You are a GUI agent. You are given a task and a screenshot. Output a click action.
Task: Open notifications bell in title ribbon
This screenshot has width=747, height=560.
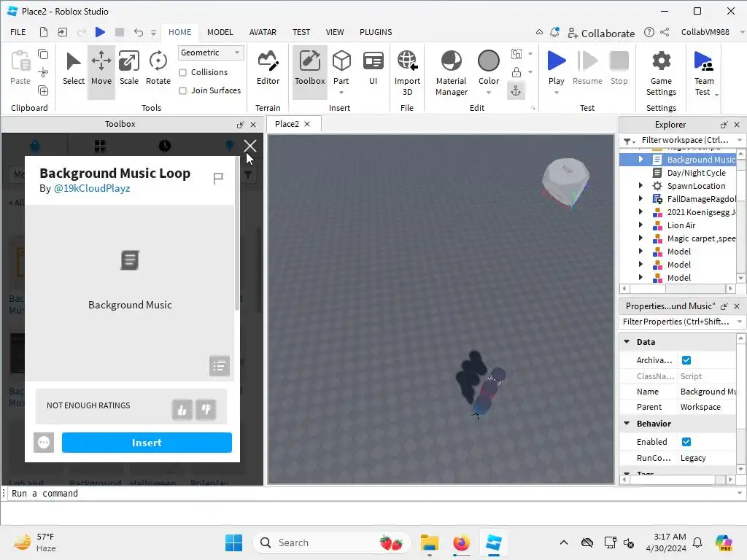tap(554, 32)
